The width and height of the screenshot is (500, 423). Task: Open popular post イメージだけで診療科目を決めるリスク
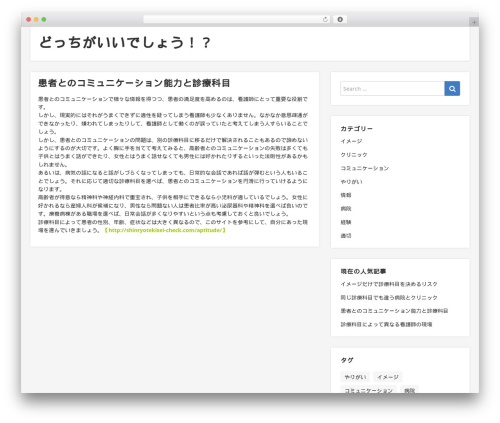[389, 284]
